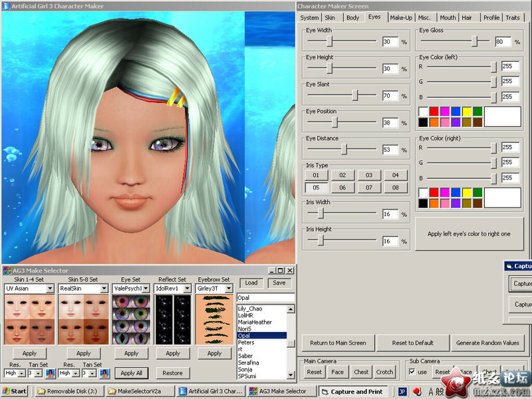This screenshot has height=399, width=532.
Task: Select Iris Type 02
Action: pos(342,175)
